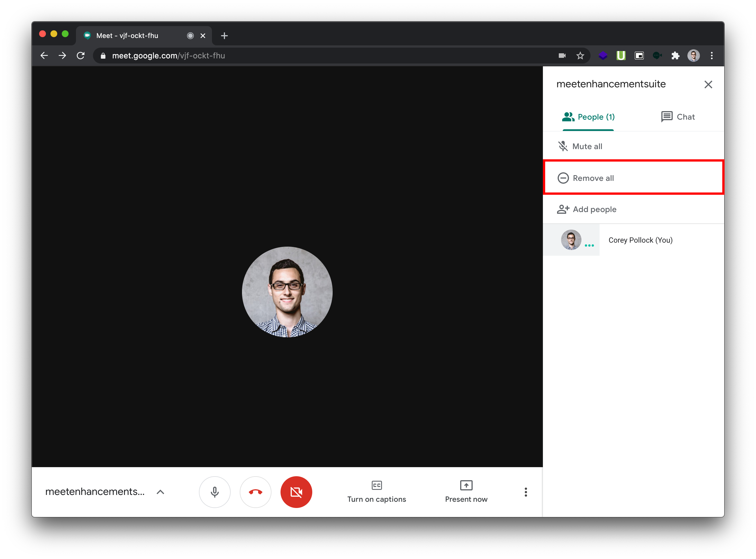Open the green Meet enhancement extension icon
This screenshot has width=756, height=559.
(x=657, y=56)
